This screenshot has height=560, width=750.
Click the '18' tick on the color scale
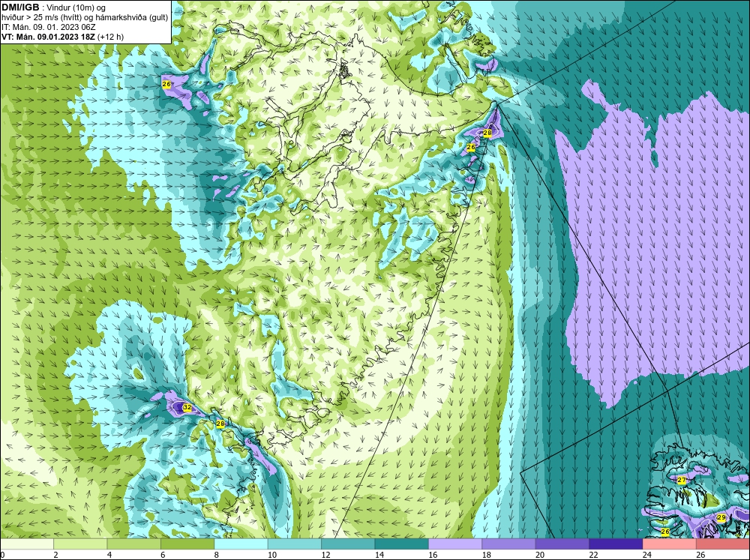point(486,555)
